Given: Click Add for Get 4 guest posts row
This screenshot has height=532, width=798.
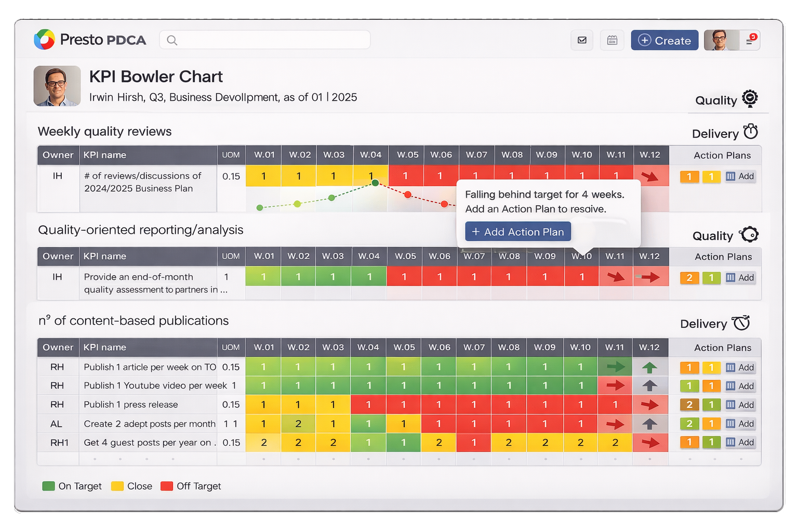Looking at the screenshot, I should [740, 443].
